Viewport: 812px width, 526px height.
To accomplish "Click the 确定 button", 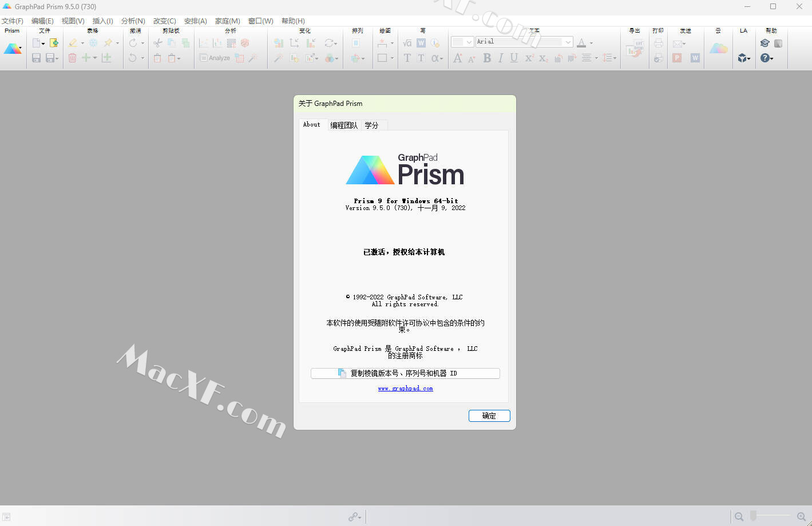I will [489, 416].
